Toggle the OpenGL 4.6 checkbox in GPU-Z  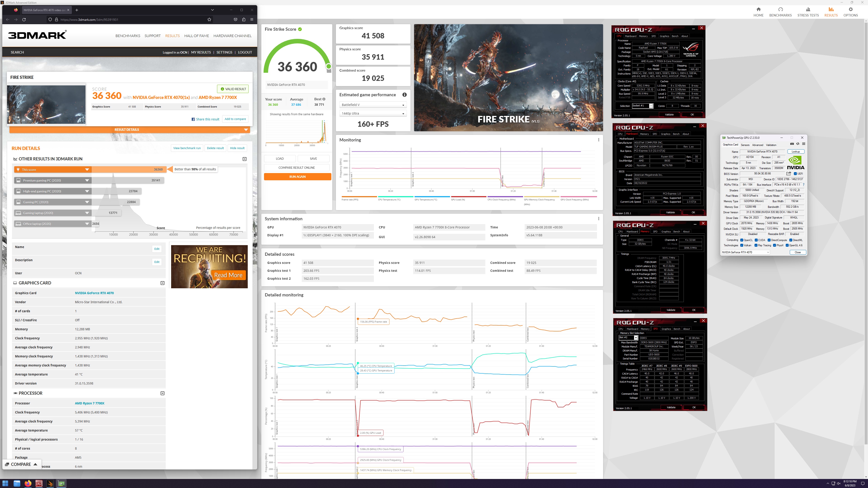pos(787,245)
